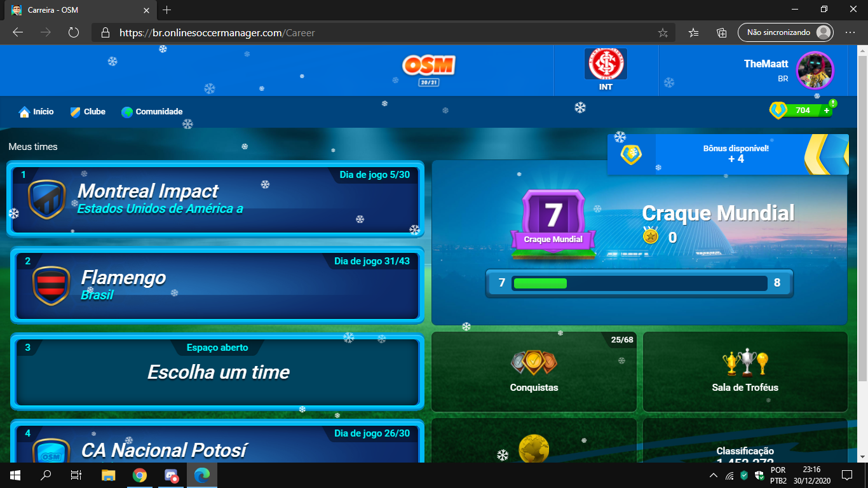This screenshot has height=488, width=868.
Task: Click the 25/68 achievements counter
Action: [x=622, y=340]
